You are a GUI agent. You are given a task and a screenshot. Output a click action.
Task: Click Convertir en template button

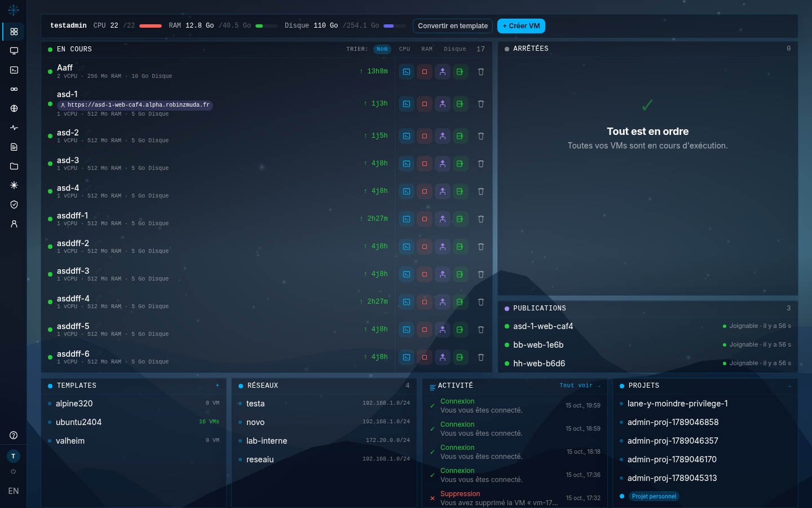tap(453, 26)
